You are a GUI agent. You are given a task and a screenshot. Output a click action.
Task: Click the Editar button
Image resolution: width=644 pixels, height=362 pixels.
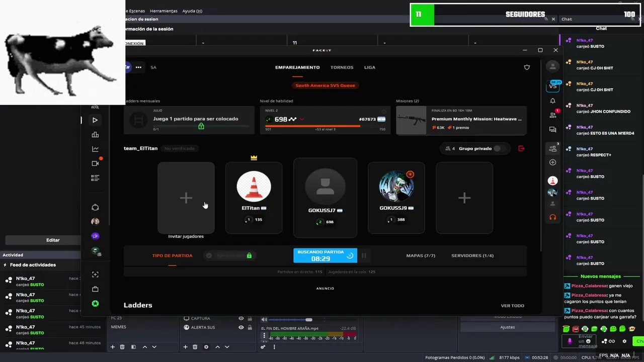click(x=53, y=240)
